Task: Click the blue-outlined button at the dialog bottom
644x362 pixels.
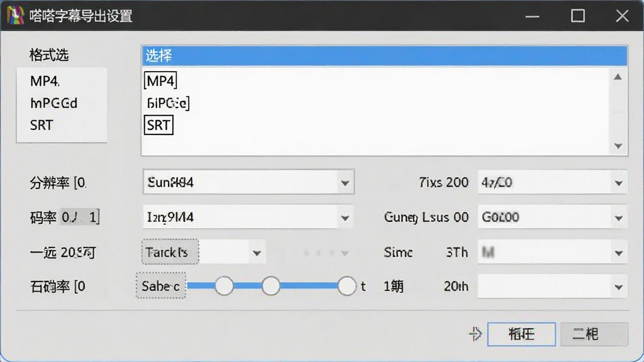Action: 521,334
